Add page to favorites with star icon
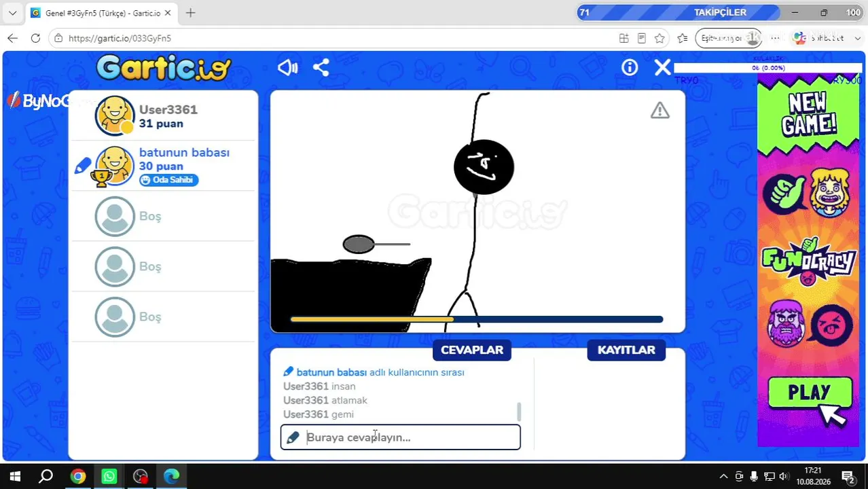 (x=659, y=38)
